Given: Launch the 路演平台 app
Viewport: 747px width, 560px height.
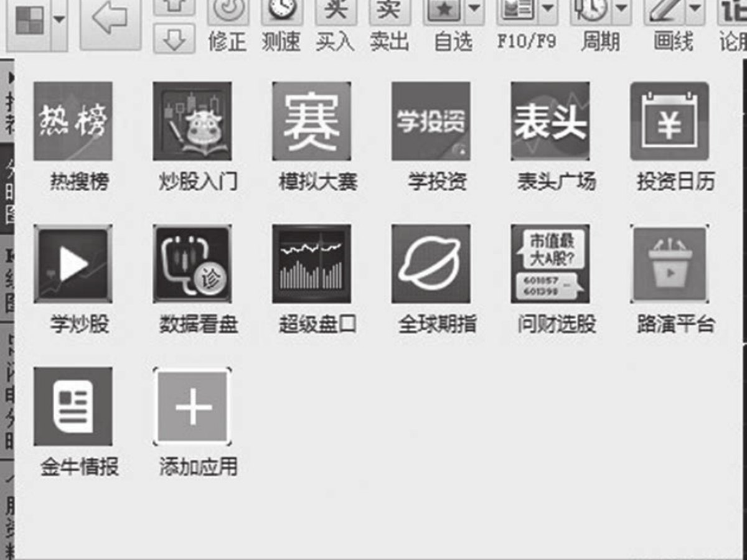Looking at the screenshot, I should [x=670, y=264].
